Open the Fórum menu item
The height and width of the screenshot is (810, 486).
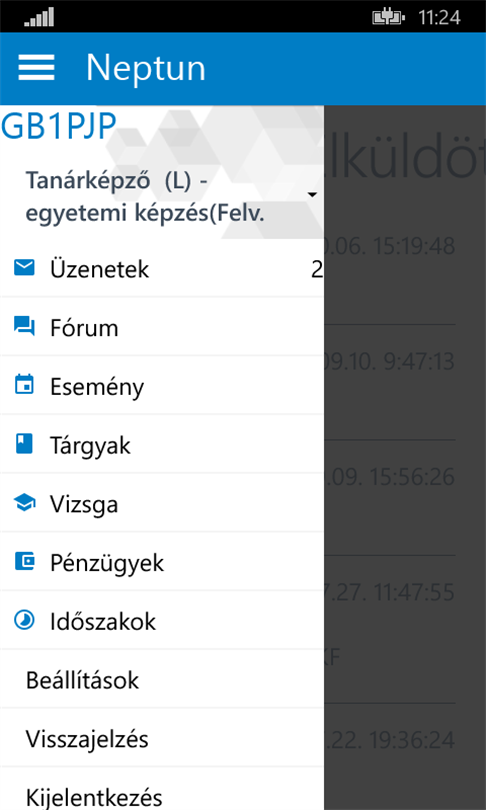pyautogui.click(x=162, y=327)
